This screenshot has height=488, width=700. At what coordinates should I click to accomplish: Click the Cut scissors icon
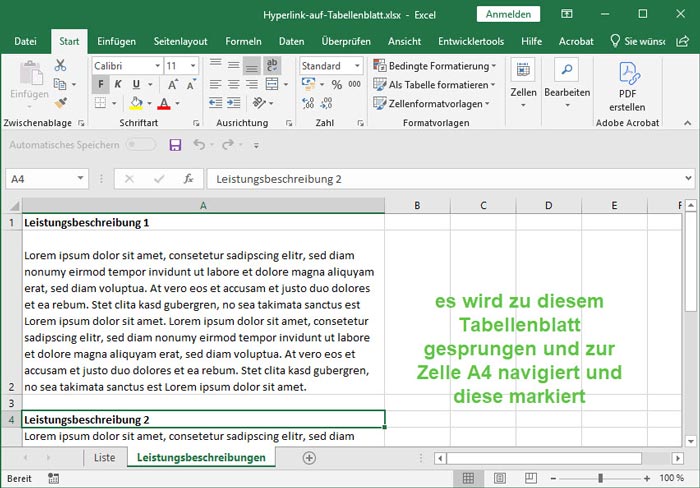60,66
